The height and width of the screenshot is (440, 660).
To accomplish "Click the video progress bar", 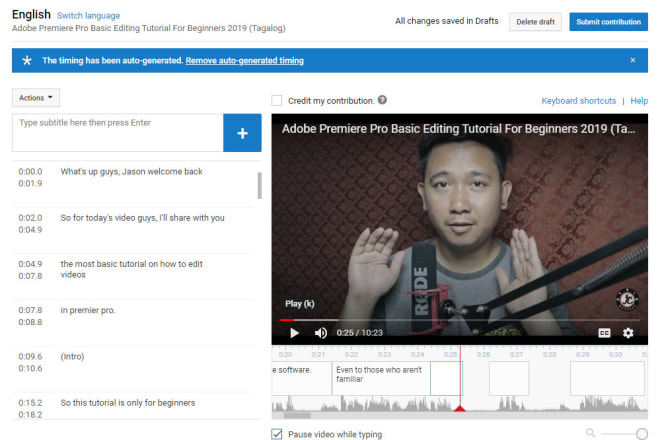I will (460, 320).
